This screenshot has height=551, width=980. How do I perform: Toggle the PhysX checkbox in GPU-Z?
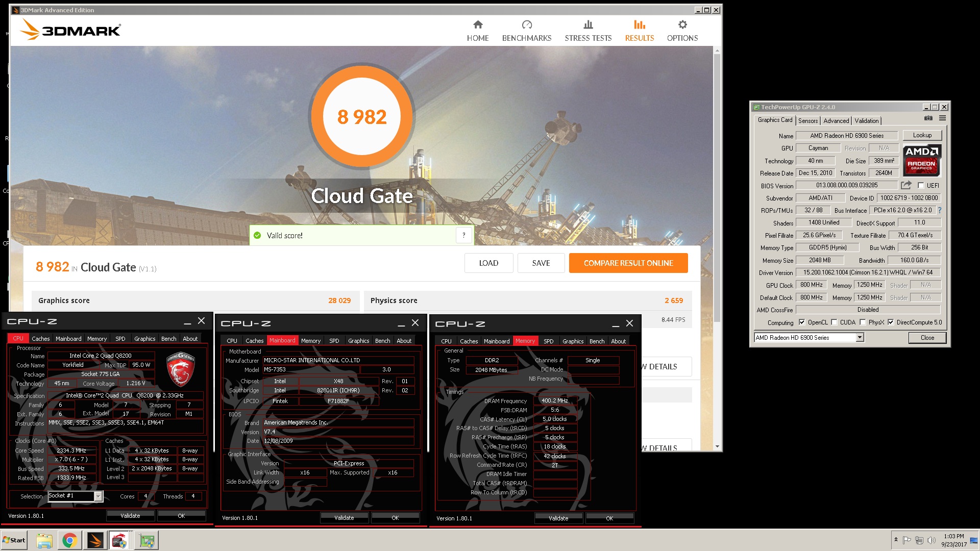click(863, 322)
